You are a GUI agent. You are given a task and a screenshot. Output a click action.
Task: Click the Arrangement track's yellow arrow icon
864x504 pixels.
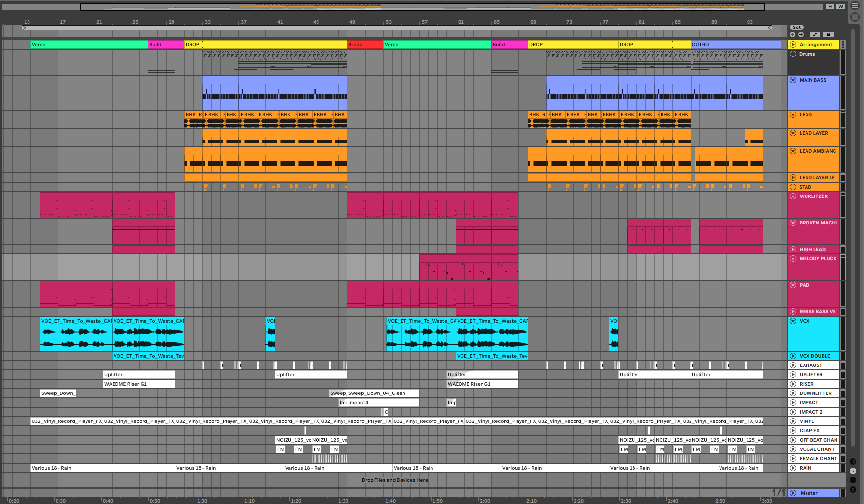pos(793,45)
